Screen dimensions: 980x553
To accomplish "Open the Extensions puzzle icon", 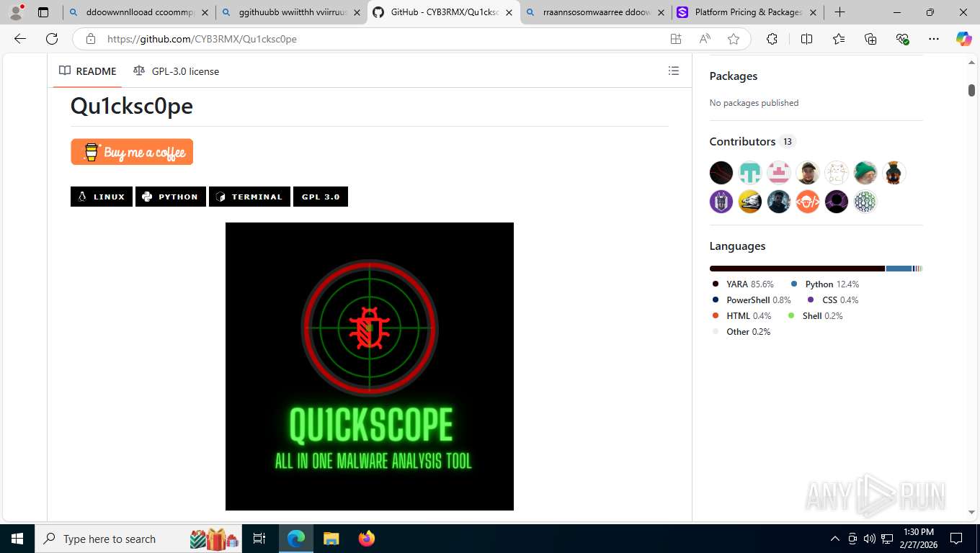I will pos(772,39).
